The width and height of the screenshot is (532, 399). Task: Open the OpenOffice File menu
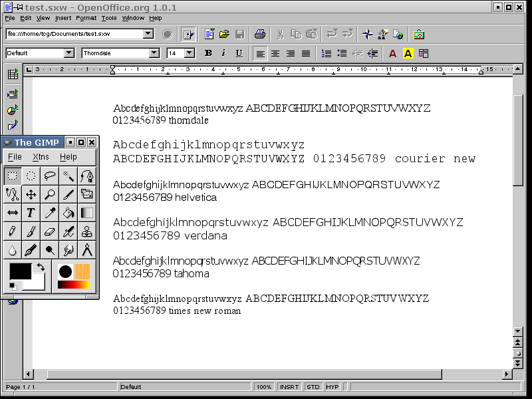10,18
